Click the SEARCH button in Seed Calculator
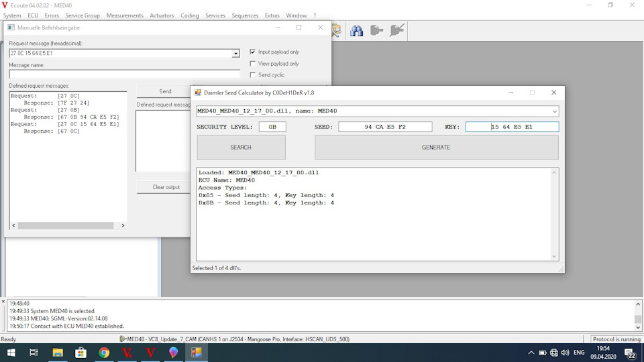This screenshot has height=362, width=644. tap(241, 147)
